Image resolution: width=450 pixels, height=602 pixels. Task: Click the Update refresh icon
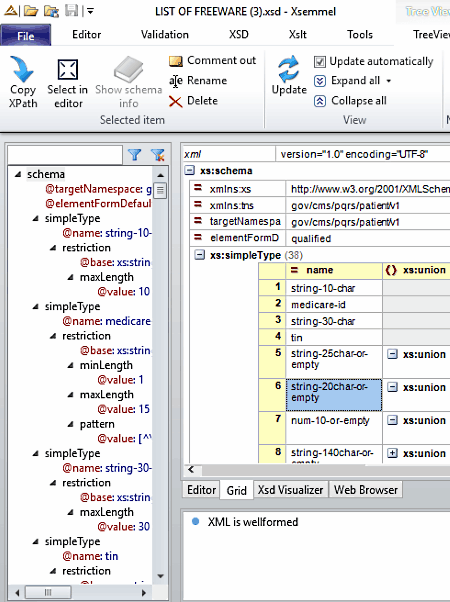[x=289, y=69]
